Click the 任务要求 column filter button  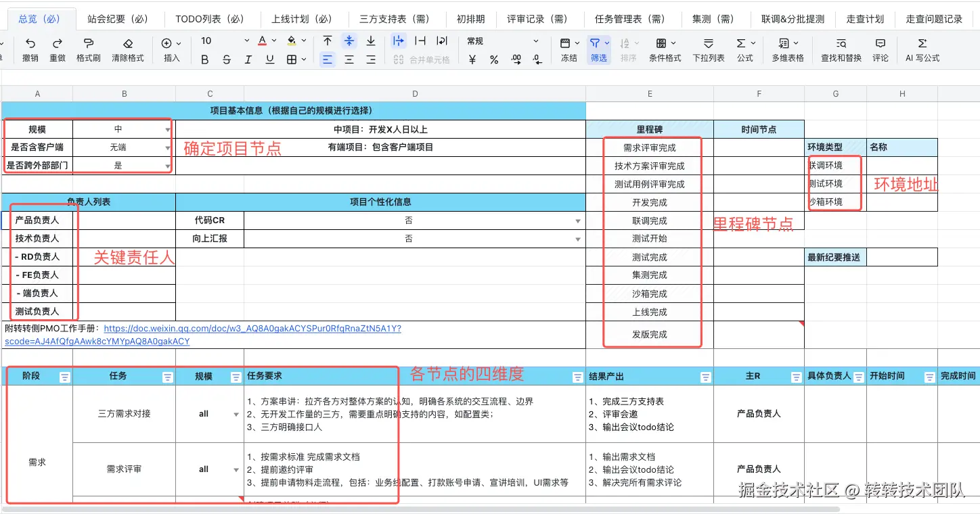578,377
